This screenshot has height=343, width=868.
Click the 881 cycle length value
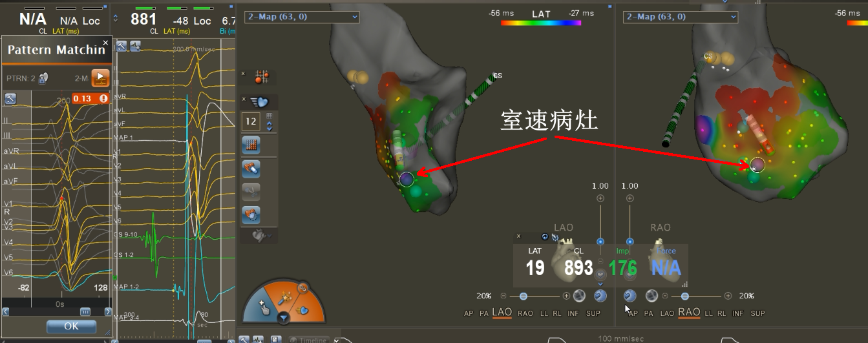pos(144,19)
